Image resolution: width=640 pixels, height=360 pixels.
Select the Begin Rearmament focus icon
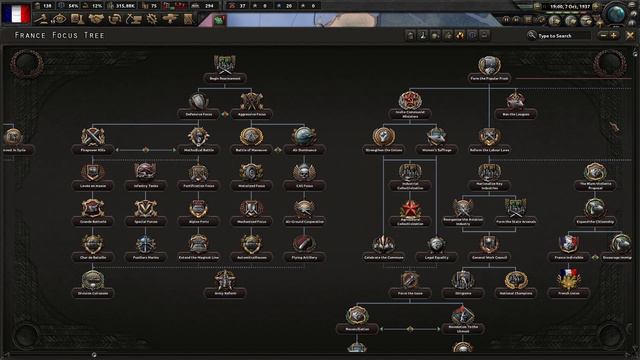[225, 65]
